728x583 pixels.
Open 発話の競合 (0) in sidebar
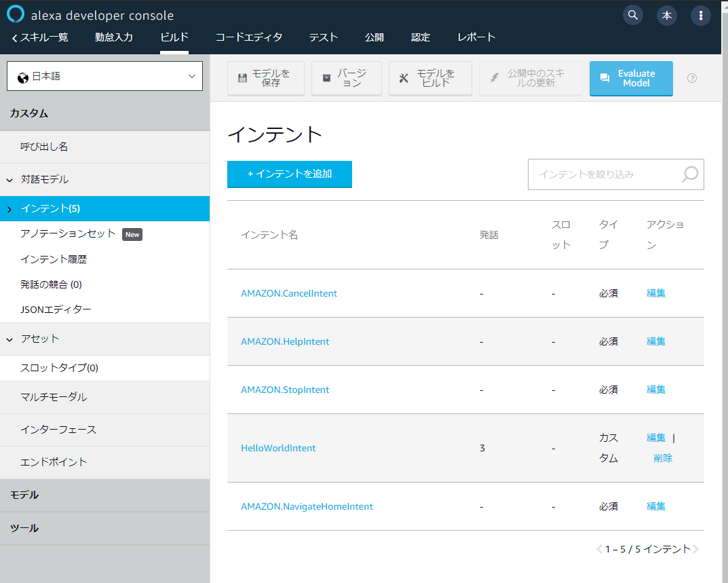[x=51, y=284]
